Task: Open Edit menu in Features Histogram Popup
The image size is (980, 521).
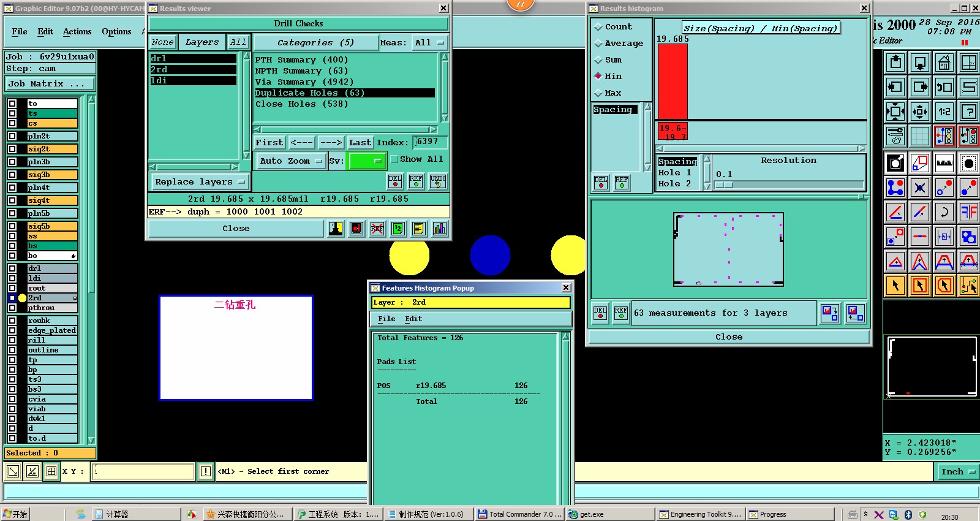Action: point(413,319)
